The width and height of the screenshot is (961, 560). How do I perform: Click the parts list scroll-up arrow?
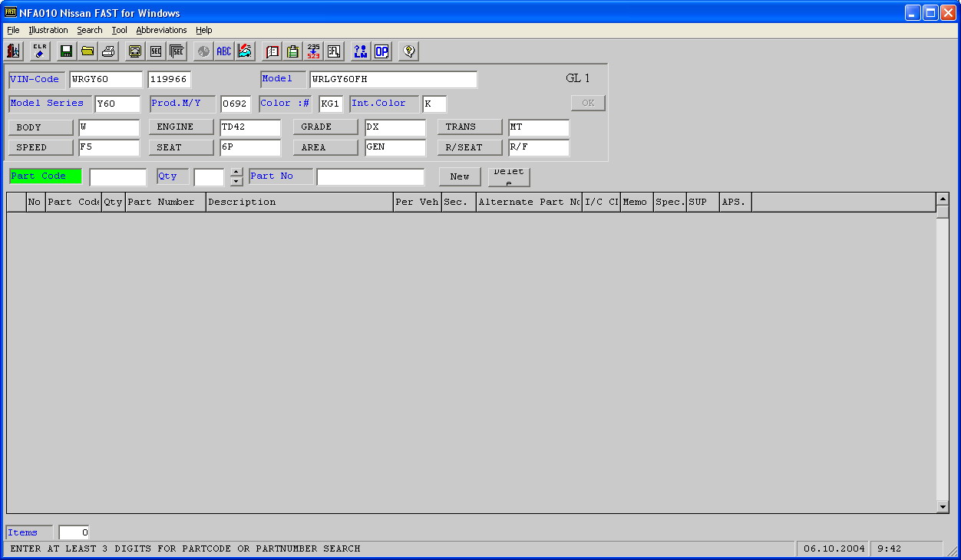point(943,199)
